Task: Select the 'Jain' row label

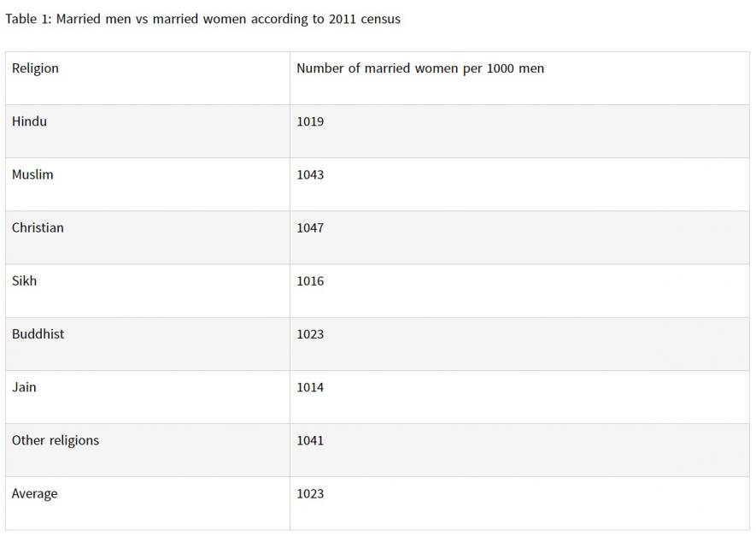Action: click(24, 387)
